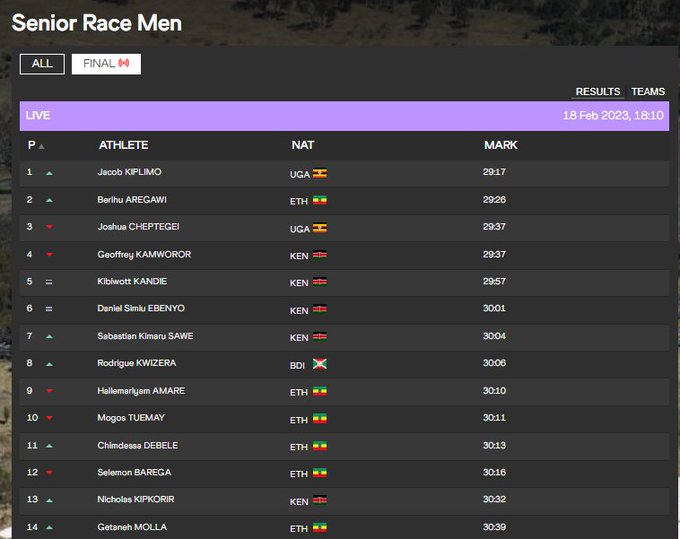Screen dimensions: 680x539
Task: Click the NAT column header
Action: click(x=302, y=145)
